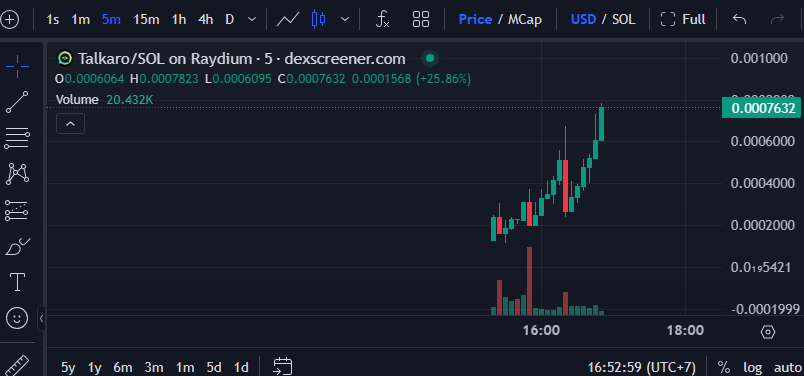Switch to the 15m timeframe

(x=146, y=20)
